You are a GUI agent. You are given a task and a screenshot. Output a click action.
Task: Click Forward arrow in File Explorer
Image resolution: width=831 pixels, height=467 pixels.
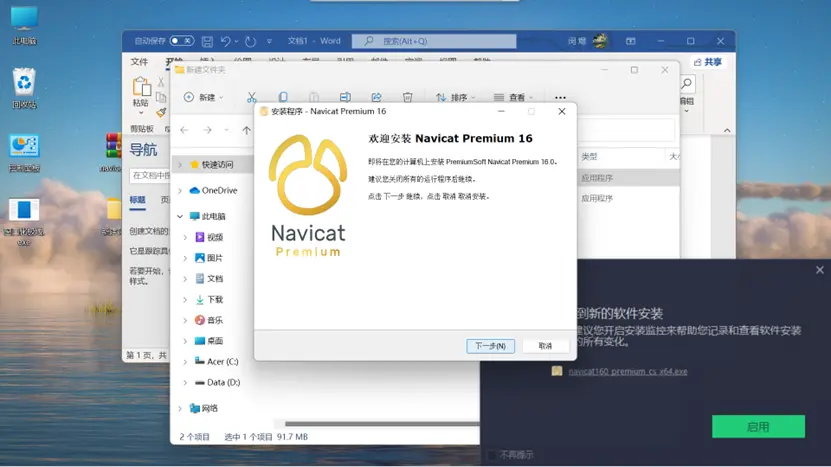tap(207, 130)
